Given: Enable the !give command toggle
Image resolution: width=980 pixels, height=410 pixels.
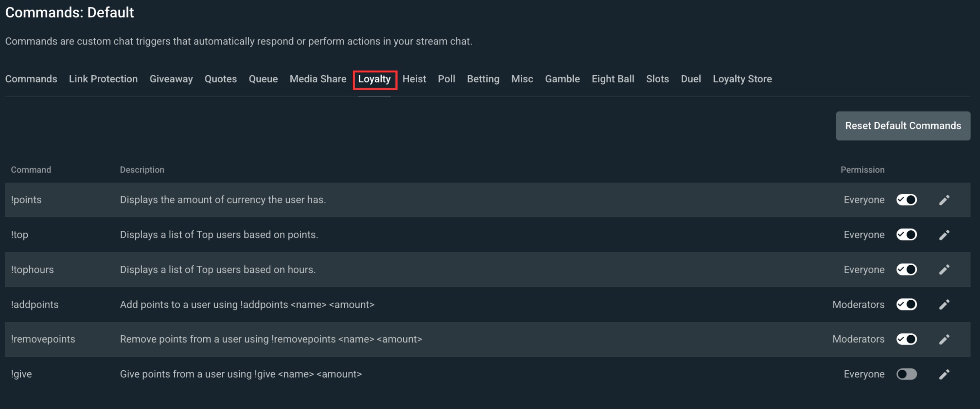Looking at the screenshot, I should 907,374.
